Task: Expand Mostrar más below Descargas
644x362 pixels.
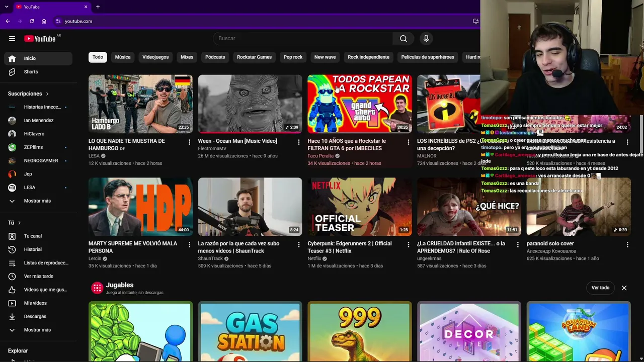Action: point(38,330)
